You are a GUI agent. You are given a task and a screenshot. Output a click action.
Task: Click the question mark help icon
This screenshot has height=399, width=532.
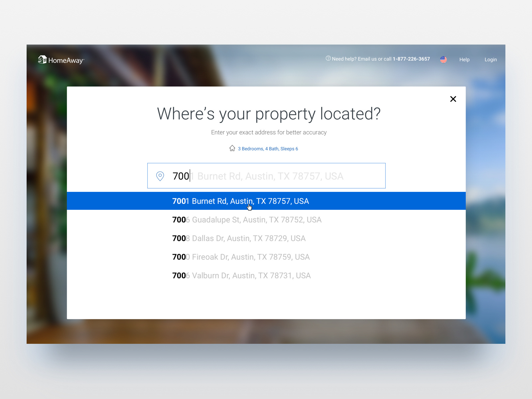[x=328, y=58]
